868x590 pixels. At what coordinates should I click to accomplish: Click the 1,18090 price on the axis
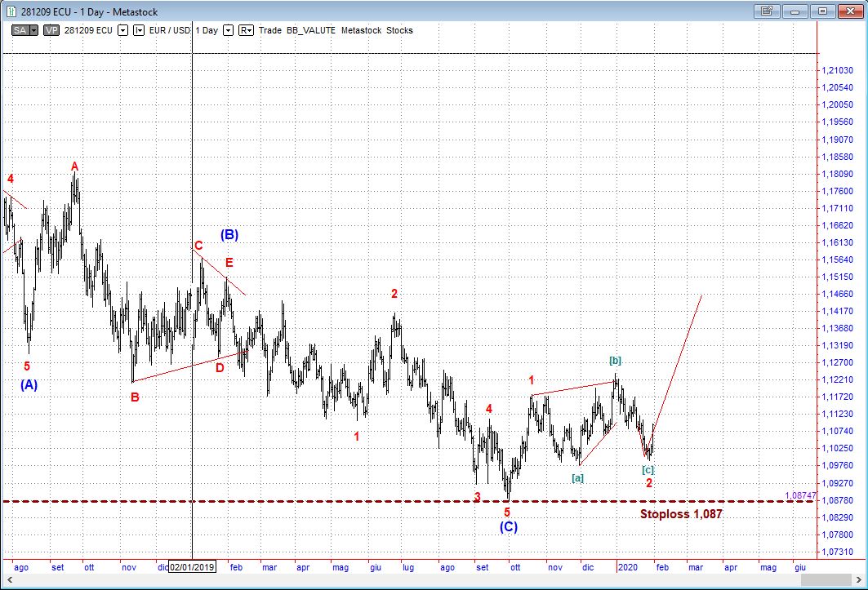click(x=838, y=174)
